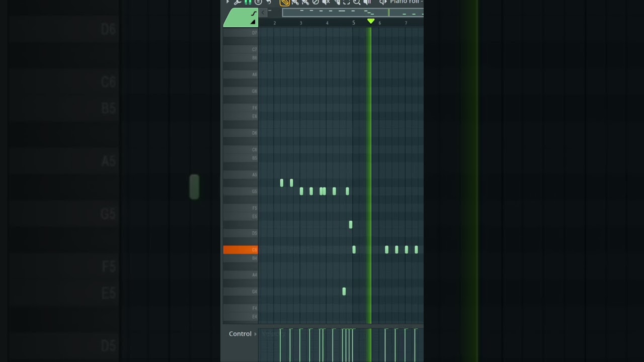Select the highlighted Draw pencil tool

click(x=285, y=2)
